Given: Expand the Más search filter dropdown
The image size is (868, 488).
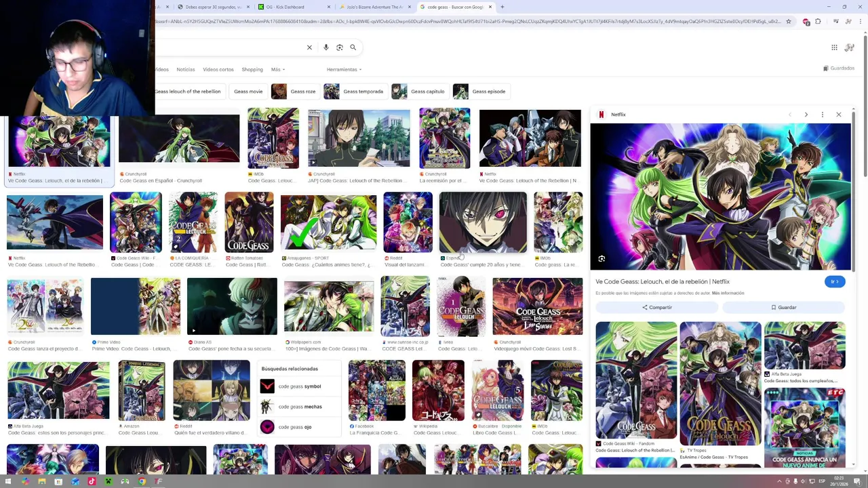Looking at the screenshot, I should (277, 69).
